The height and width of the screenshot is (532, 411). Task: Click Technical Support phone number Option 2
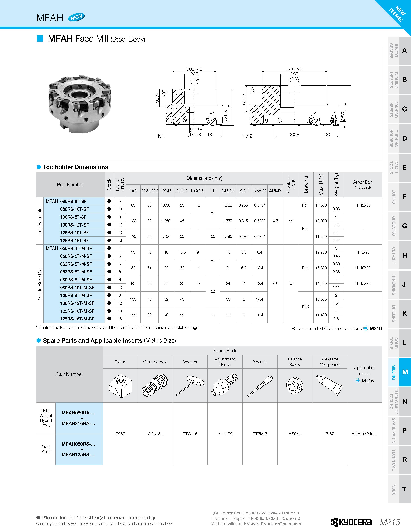click(276, 519)
